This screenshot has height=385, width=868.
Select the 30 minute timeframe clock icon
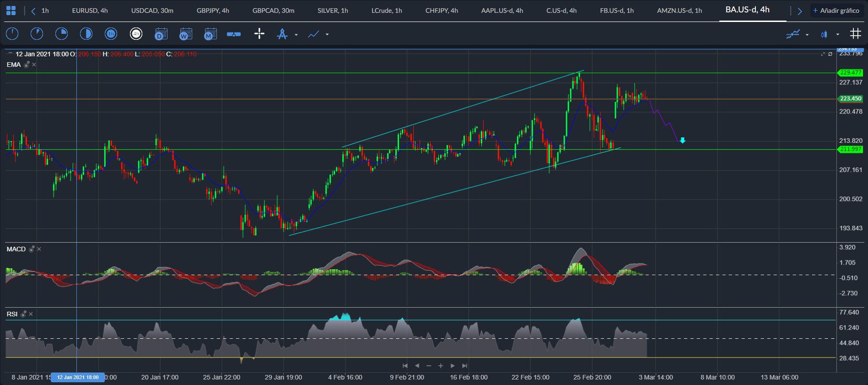coord(86,33)
